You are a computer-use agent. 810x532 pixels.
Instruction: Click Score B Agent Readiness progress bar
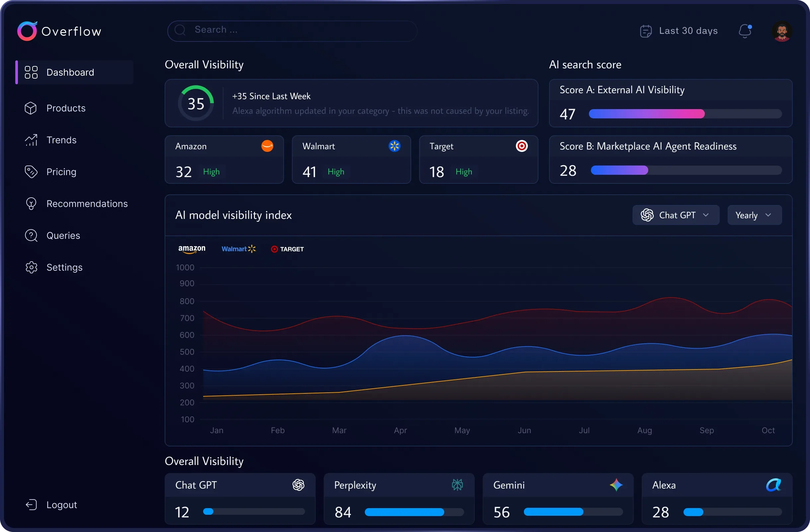pos(686,170)
